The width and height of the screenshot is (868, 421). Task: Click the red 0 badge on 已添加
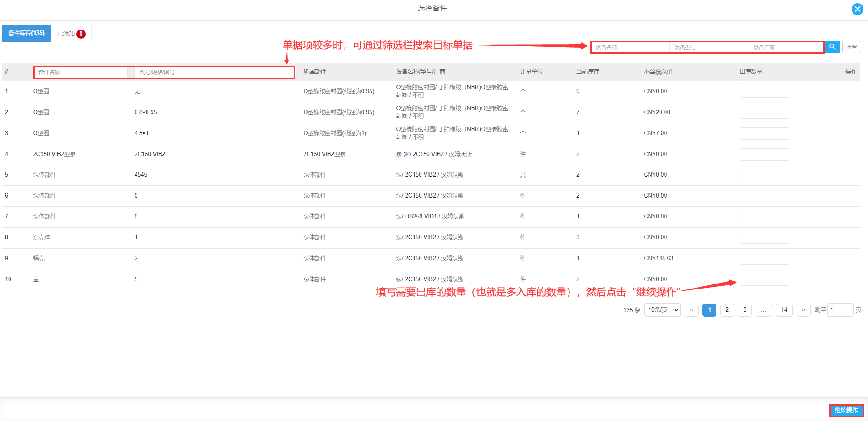click(x=81, y=34)
